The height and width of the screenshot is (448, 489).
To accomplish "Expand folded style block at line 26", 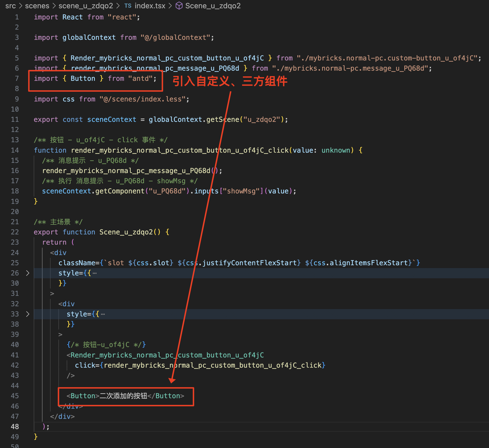I will click(28, 273).
